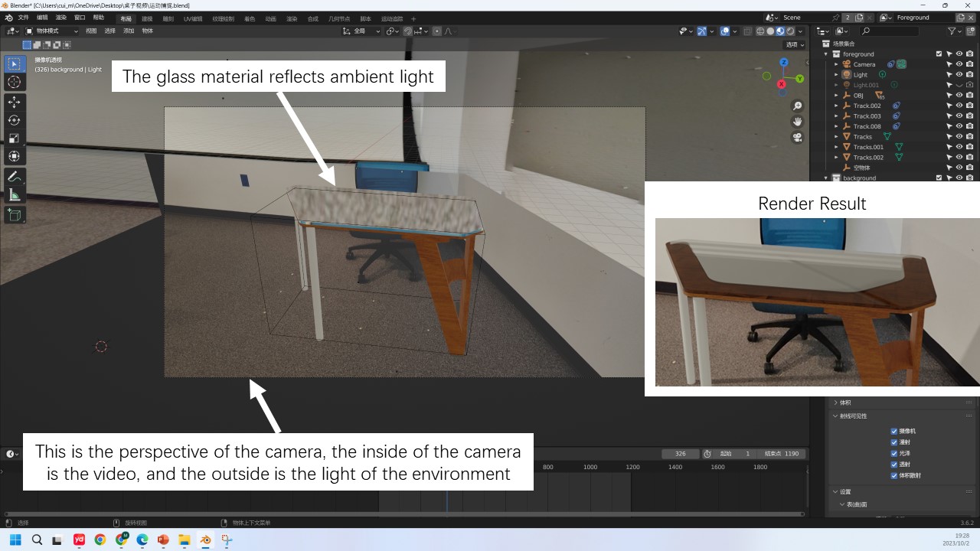Toggle camera view gizmo button

click(x=797, y=138)
